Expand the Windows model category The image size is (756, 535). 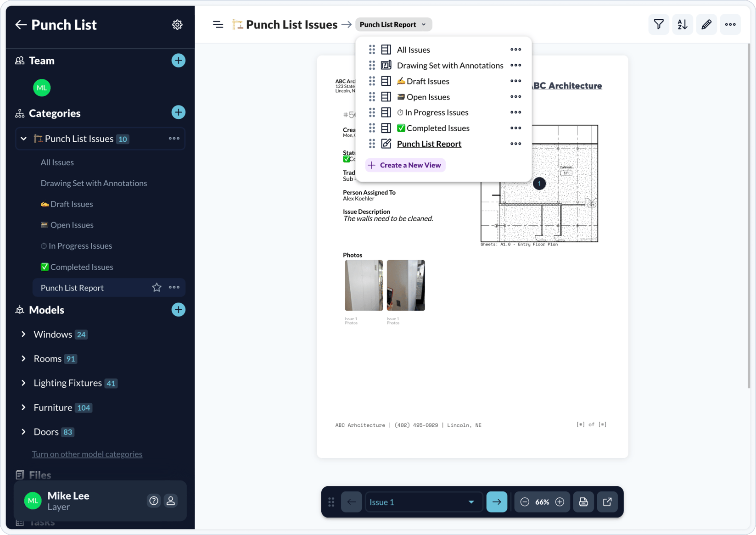point(23,334)
